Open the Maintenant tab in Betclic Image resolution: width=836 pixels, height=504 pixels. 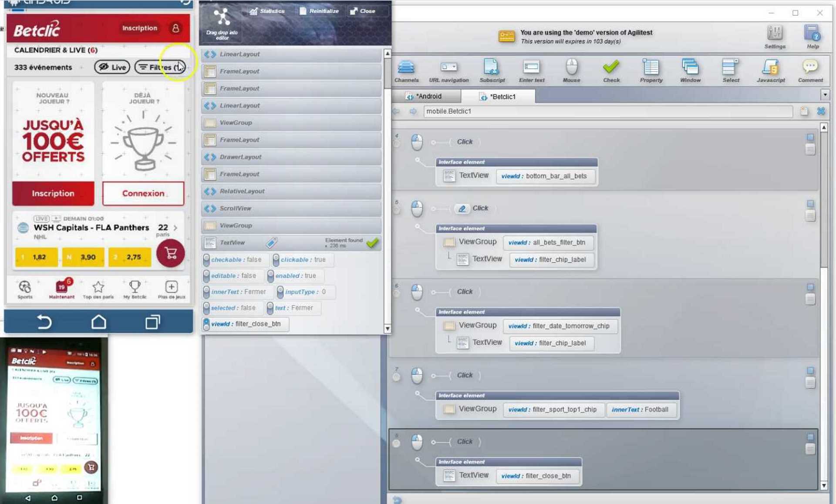tap(62, 289)
